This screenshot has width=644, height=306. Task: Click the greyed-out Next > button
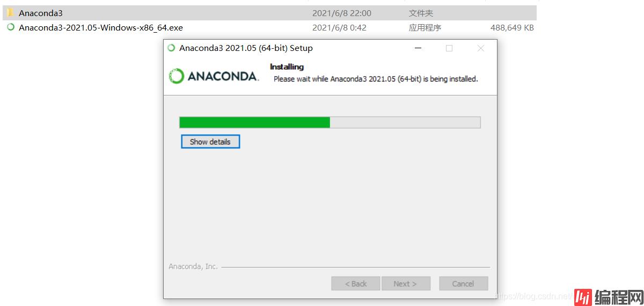[x=406, y=283]
